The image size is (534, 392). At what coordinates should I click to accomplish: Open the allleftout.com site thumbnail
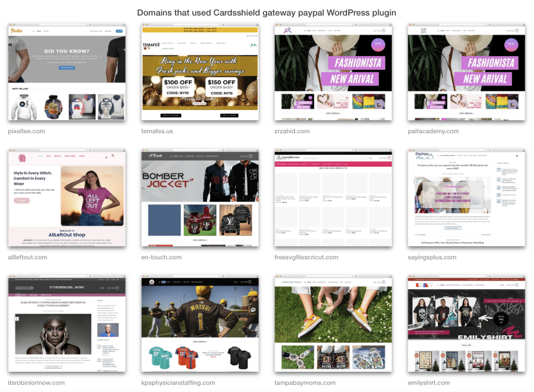[67, 198]
